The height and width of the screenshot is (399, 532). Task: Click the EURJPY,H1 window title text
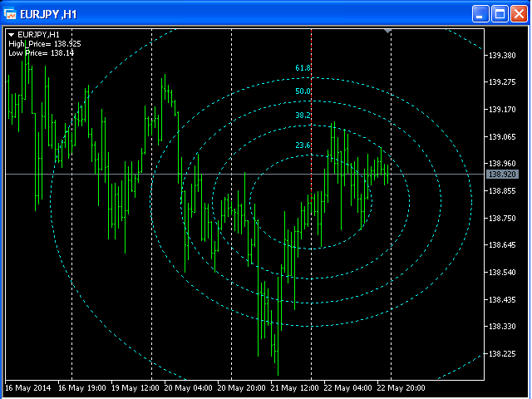coord(48,15)
